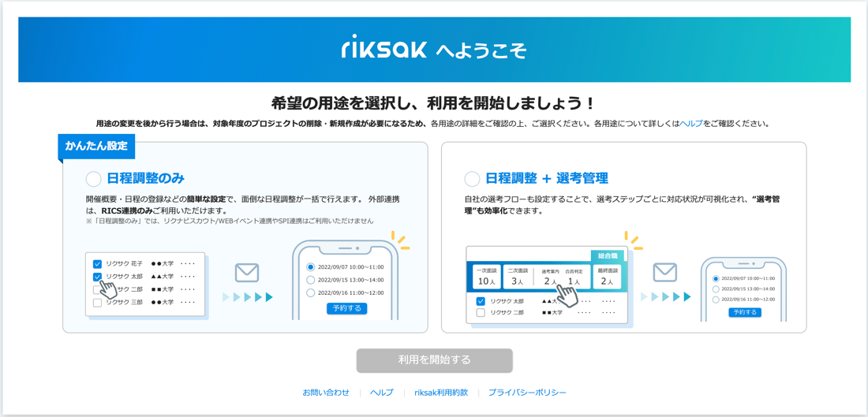Click the selection-flow dashboard illustration with 総合職
The image size is (868, 417).
[x=547, y=285]
